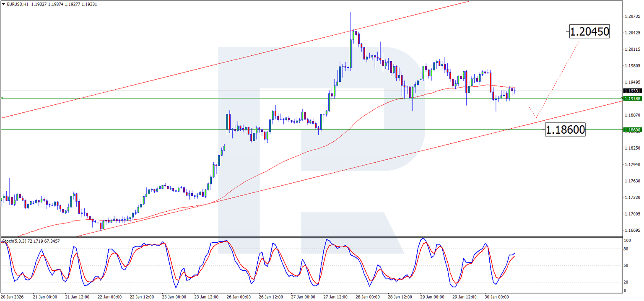Click the green 1.19188 price marker
Viewport: 644px width, 301px height.
pyautogui.click(x=632, y=99)
